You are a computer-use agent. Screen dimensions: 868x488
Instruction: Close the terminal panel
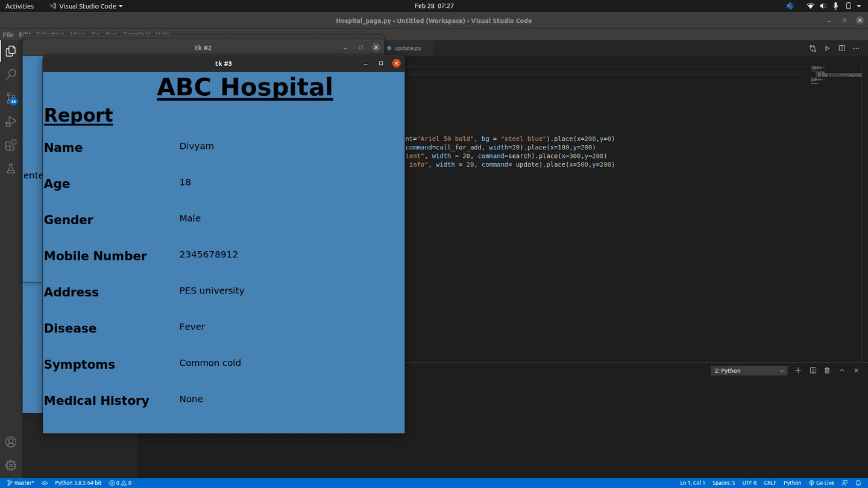pos(856,371)
